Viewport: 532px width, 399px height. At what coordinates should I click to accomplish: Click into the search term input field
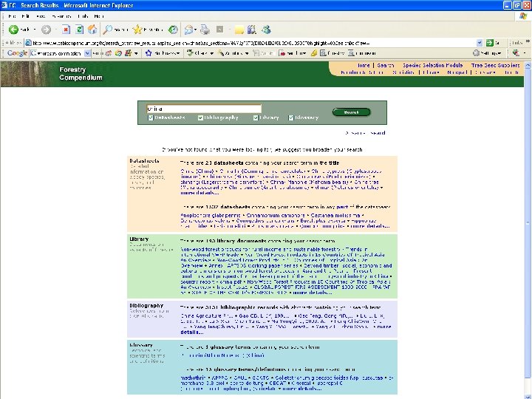coord(204,109)
